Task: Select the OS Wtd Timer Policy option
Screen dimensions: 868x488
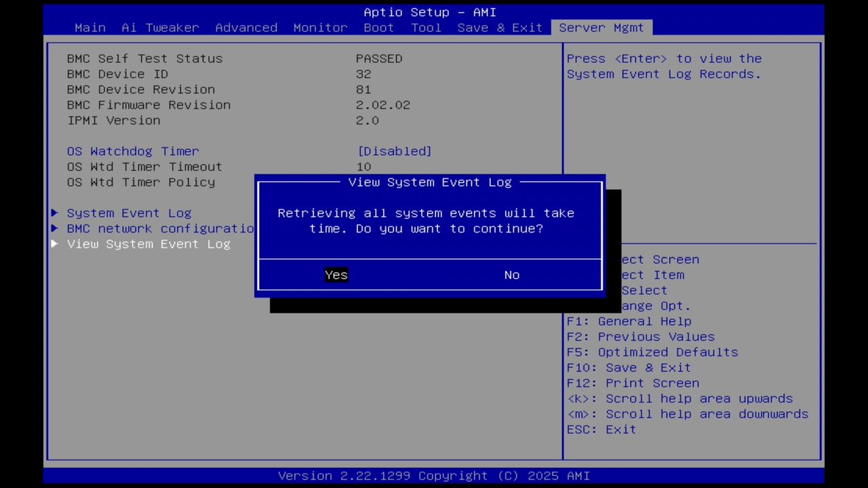Action: tap(141, 182)
